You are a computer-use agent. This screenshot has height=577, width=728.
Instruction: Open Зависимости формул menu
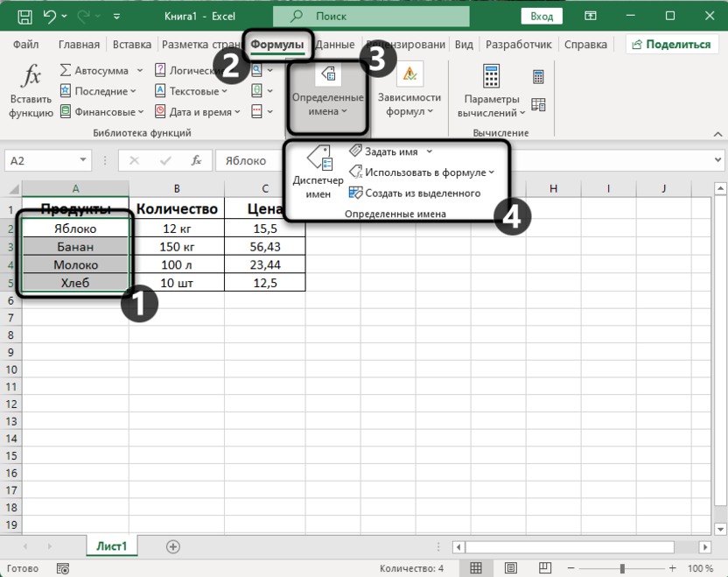409,91
